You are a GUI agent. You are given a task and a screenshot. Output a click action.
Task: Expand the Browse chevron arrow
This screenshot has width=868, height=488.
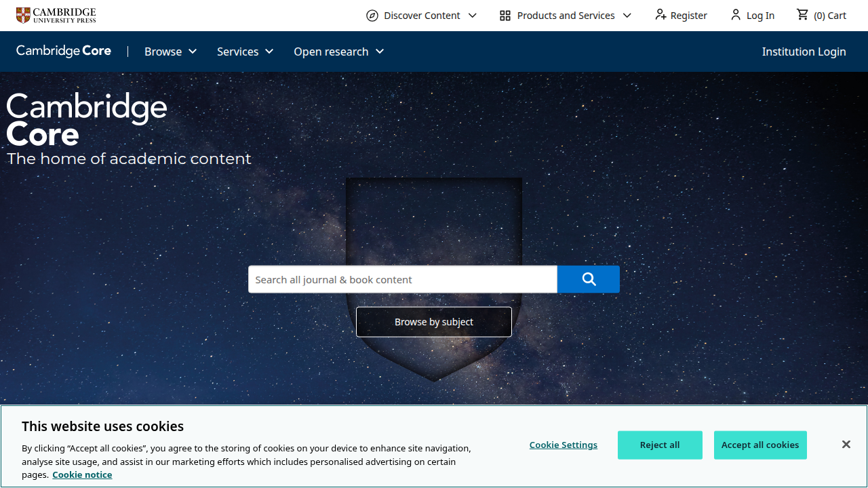[x=193, y=52]
